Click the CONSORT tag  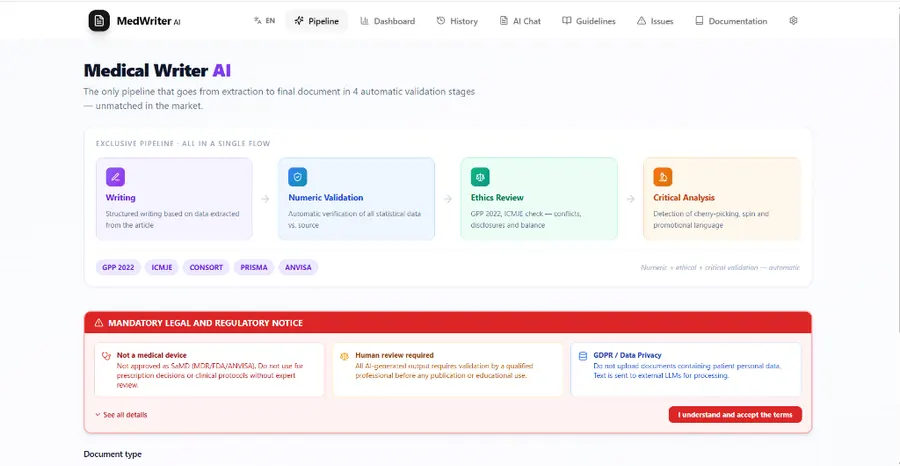(x=206, y=267)
